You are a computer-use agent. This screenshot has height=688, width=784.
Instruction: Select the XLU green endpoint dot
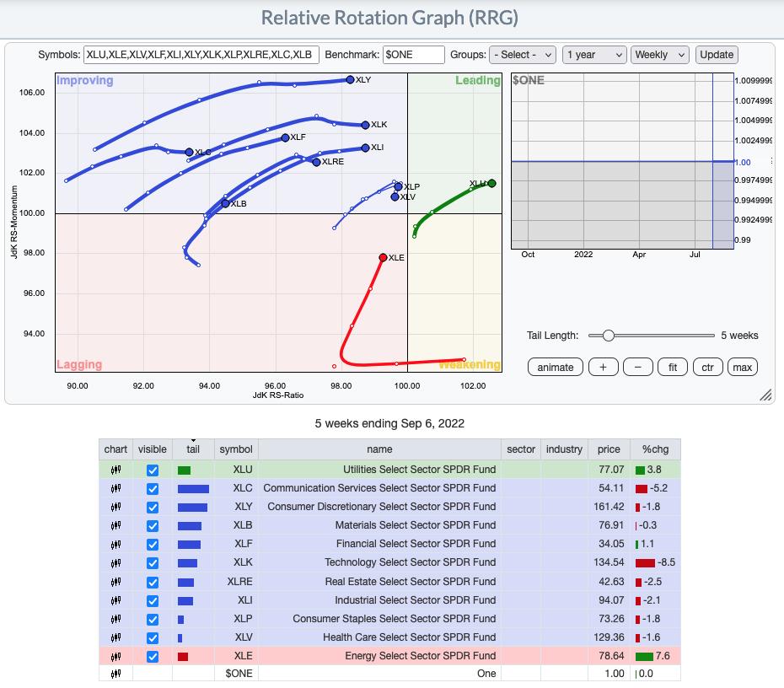(492, 184)
